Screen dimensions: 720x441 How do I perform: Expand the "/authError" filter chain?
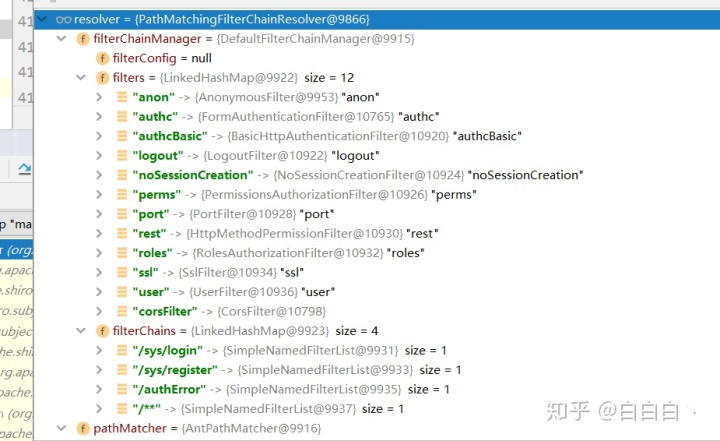tap(99, 389)
